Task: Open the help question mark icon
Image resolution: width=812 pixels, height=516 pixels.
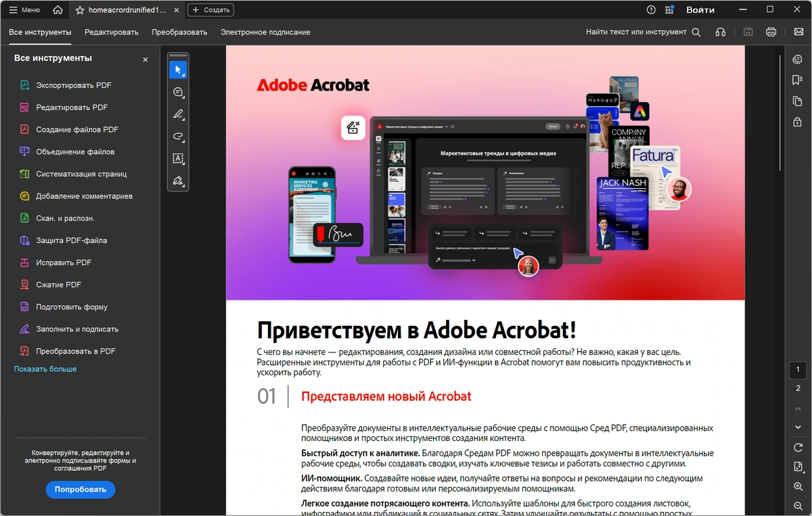Action: (651, 10)
